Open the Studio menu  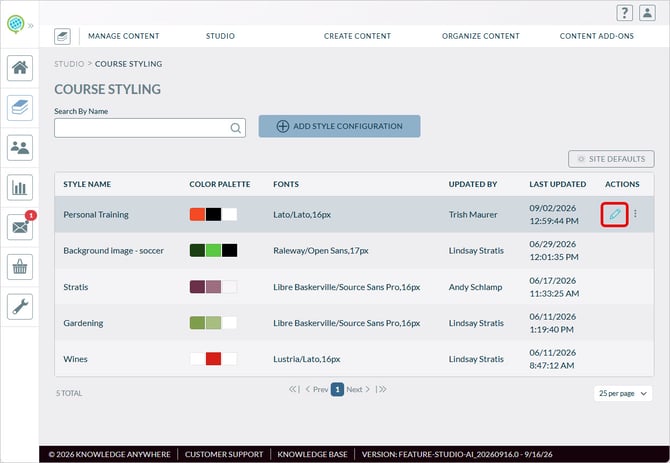pos(220,36)
